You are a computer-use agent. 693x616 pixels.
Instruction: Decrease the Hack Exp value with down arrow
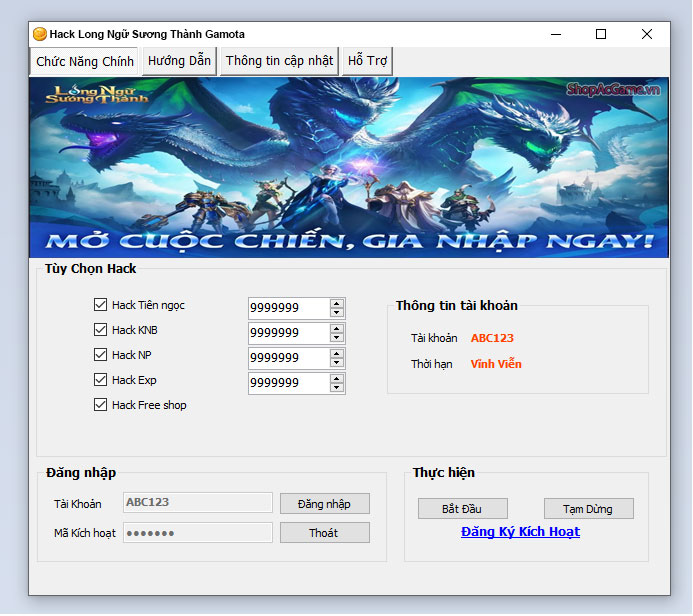[x=337, y=388]
